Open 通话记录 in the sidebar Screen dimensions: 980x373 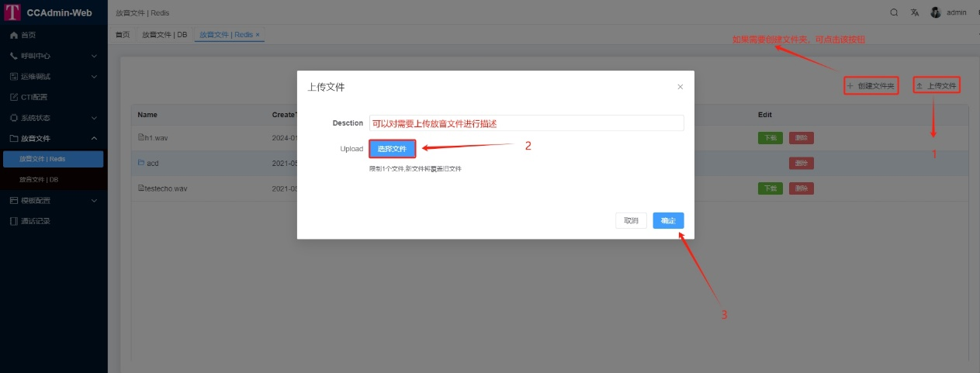click(x=54, y=221)
